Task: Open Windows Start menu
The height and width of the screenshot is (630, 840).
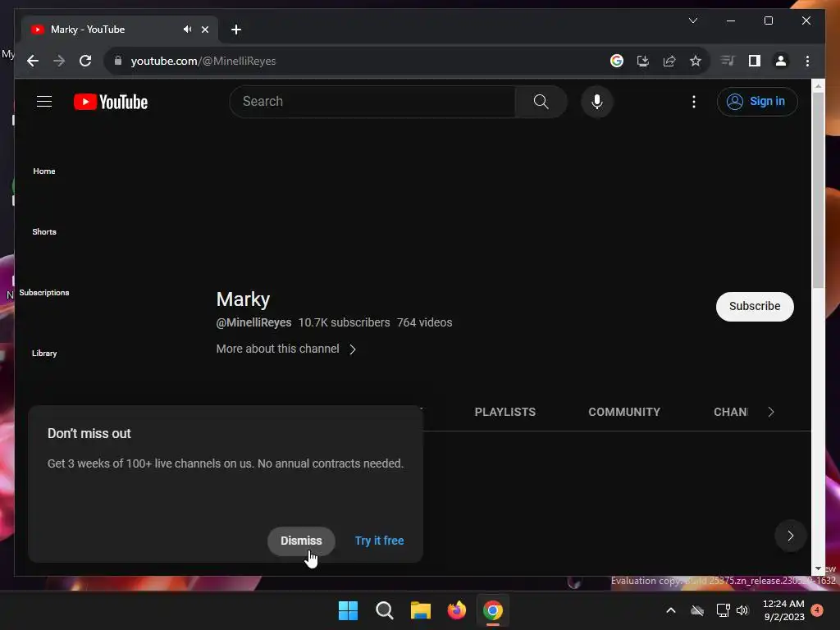Action: (x=348, y=610)
